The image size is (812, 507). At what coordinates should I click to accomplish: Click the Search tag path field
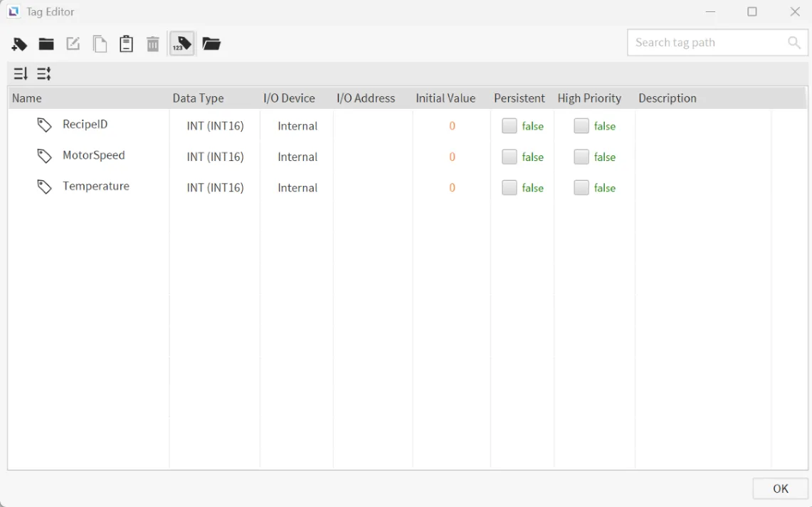pyautogui.click(x=708, y=43)
